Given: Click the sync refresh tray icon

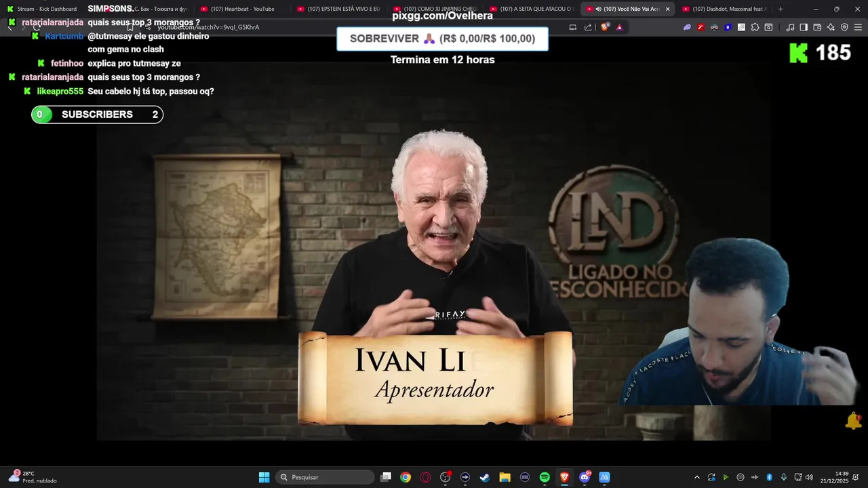Looking at the screenshot, I should tap(711, 477).
